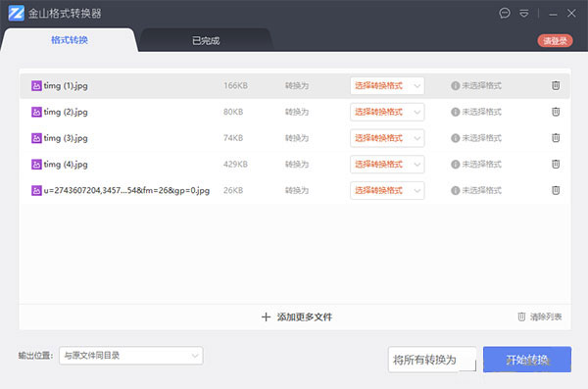Click the red 请登录 login button
The height and width of the screenshot is (389, 588).
tap(555, 40)
